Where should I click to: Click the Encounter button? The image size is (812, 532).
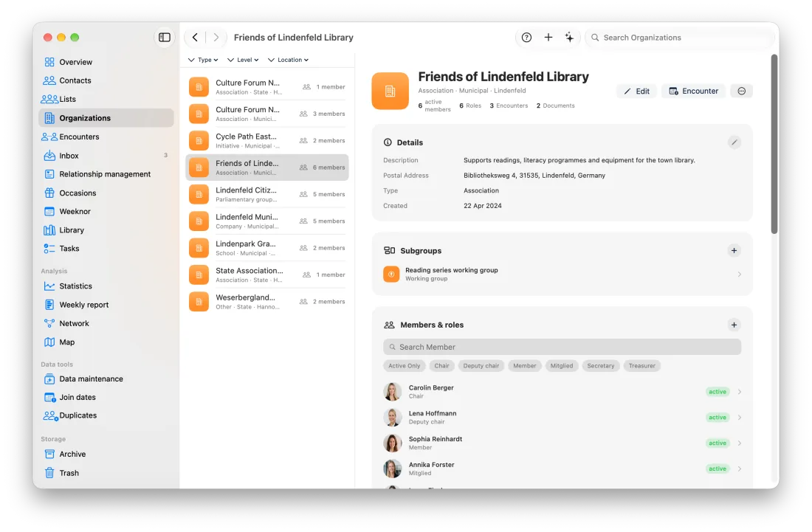(694, 91)
